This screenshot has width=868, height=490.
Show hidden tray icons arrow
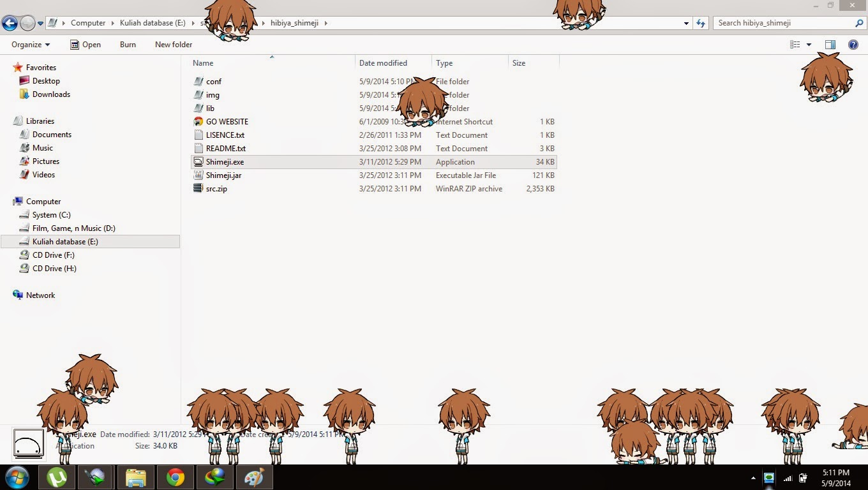(x=754, y=478)
